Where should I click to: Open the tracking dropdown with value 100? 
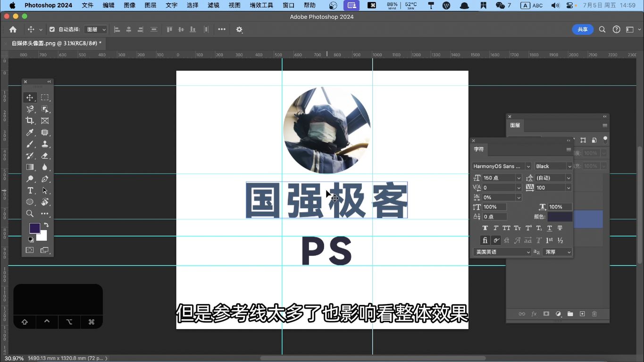tap(553, 188)
